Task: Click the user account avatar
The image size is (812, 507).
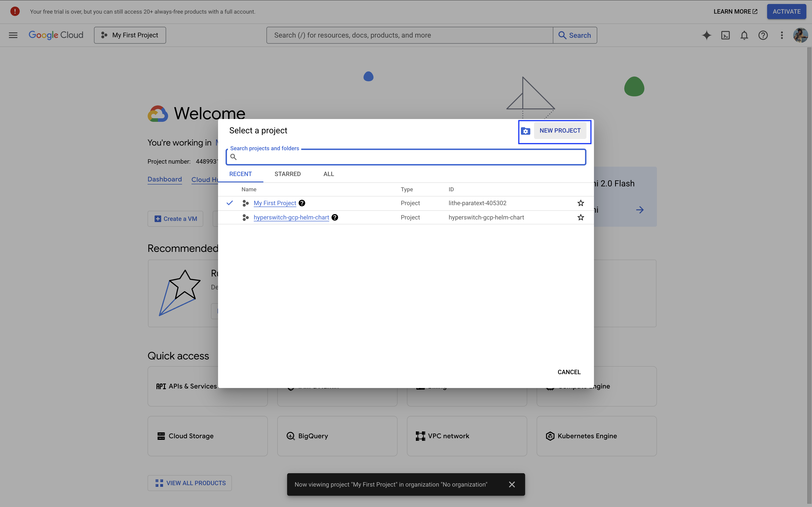Action: tap(800, 35)
